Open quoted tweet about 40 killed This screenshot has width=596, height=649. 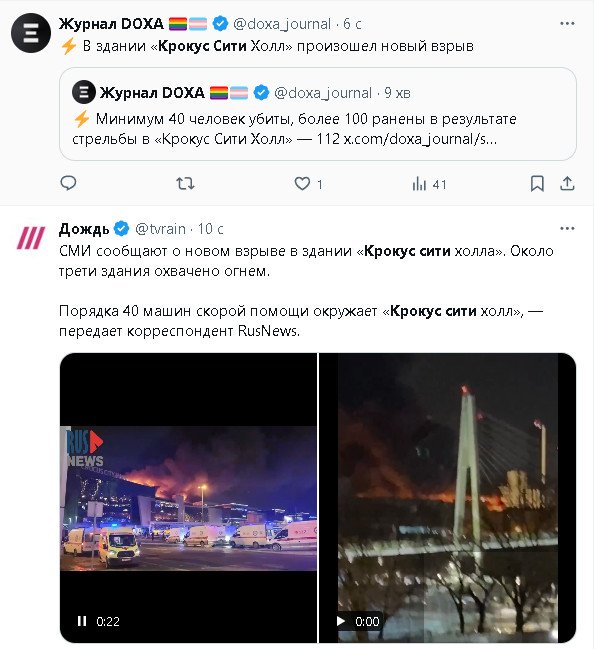[x=318, y=114]
